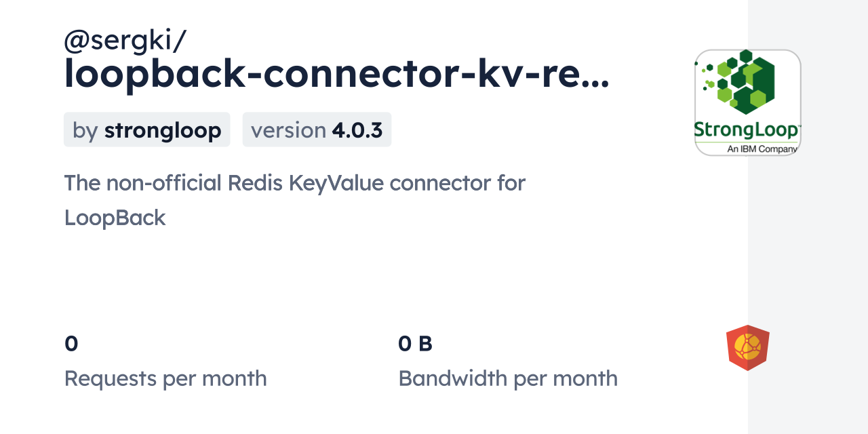Click the word "by" in author badge
This screenshot has width=868, height=434.
[x=85, y=130]
